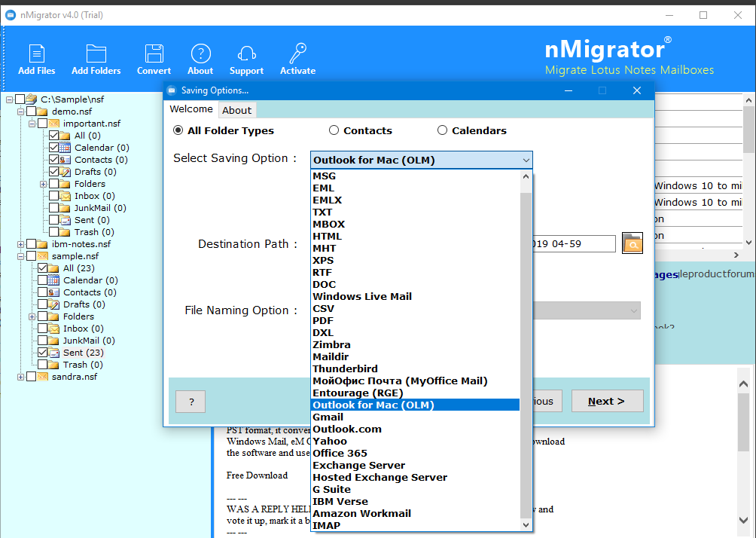Select Windows Live Mail option
This screenshot has height=538, width=756.
tap(416, 296)
